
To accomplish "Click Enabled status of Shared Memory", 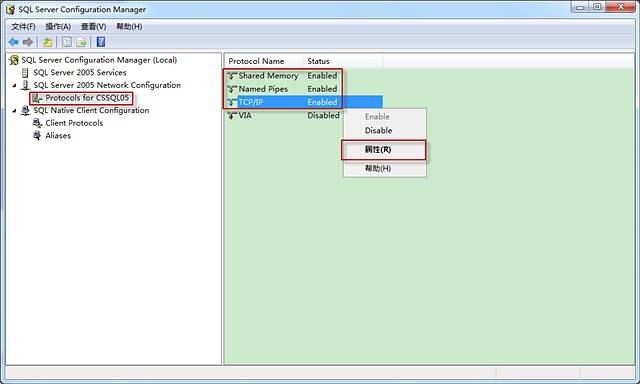I will click(322, 76).
